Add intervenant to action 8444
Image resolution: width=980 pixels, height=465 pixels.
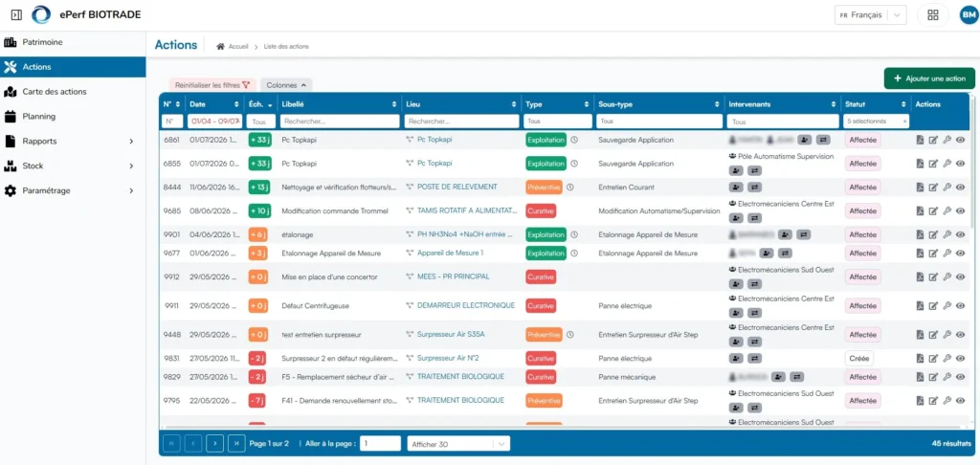click(x=736, y=187)
